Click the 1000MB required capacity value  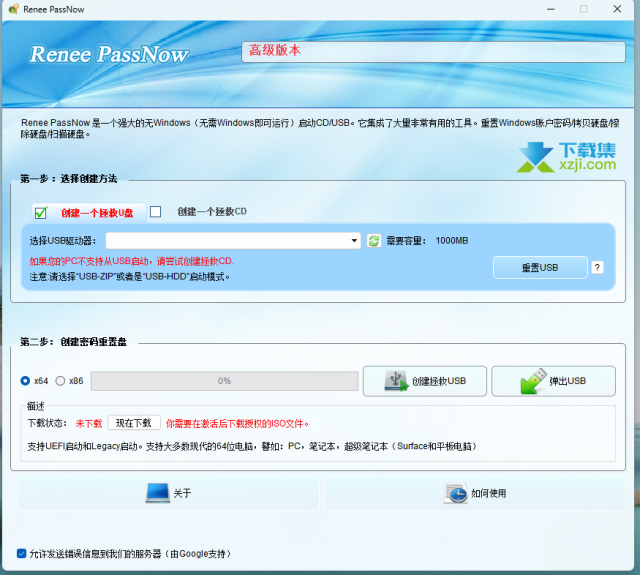(451, 241)
